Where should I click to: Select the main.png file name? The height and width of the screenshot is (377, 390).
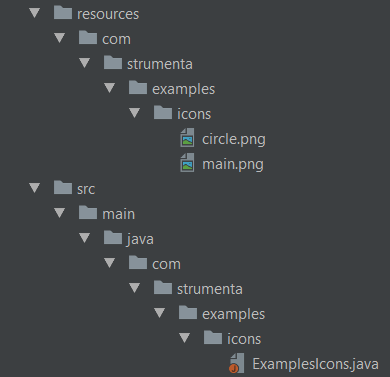coord(233,164)
